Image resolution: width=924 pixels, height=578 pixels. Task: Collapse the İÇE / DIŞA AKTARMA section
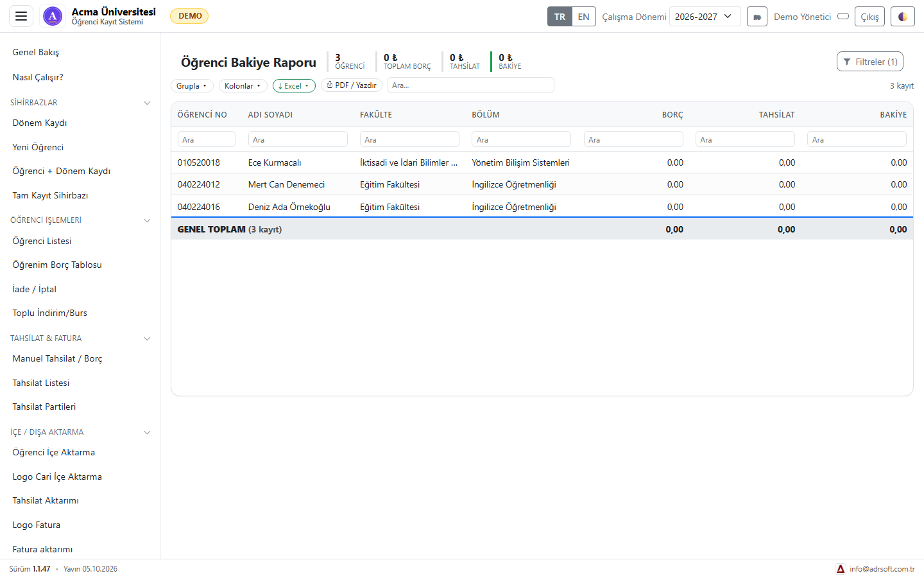pos(147,432)
